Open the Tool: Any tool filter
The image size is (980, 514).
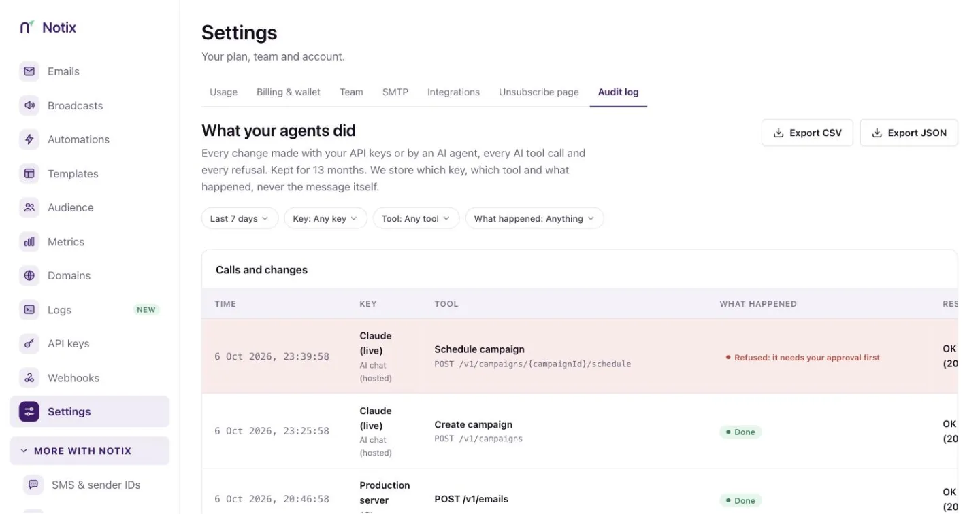pos(416,218)
